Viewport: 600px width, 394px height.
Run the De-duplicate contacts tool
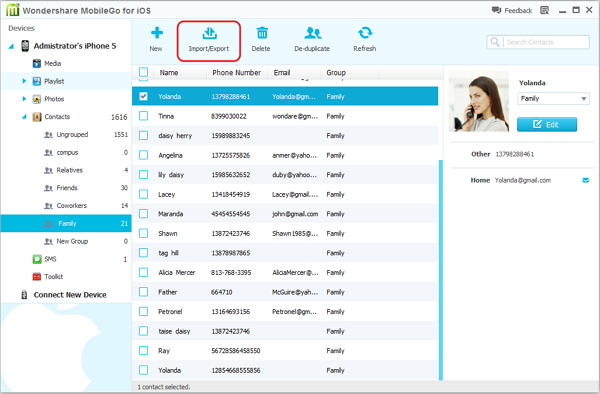pos(312,40)
